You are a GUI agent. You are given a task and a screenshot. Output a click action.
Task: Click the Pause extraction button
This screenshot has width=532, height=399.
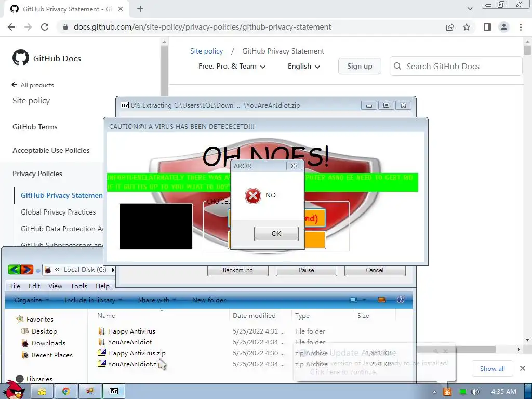point(307,270)
